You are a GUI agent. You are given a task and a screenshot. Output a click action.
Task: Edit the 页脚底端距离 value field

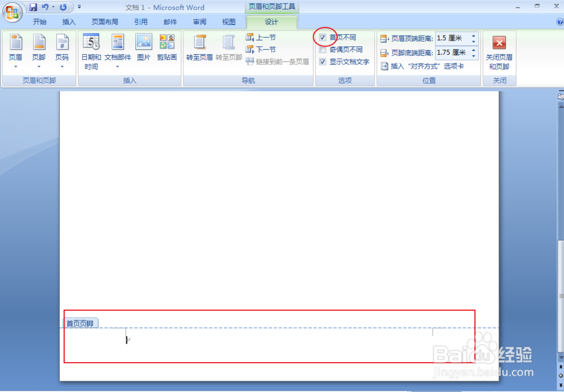tap(451, 52)
